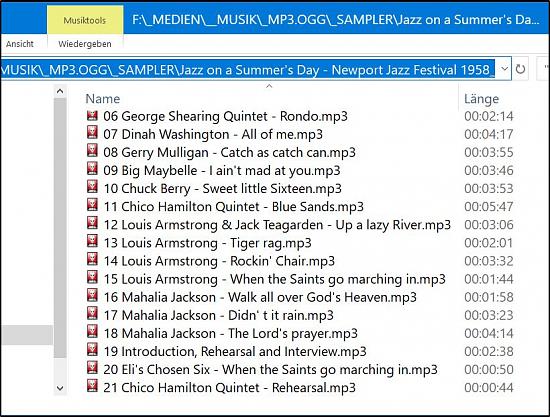The image size is (550, 417).
Task: Click the navigation pane scrollbar thumb
Action: coord(60,228)
